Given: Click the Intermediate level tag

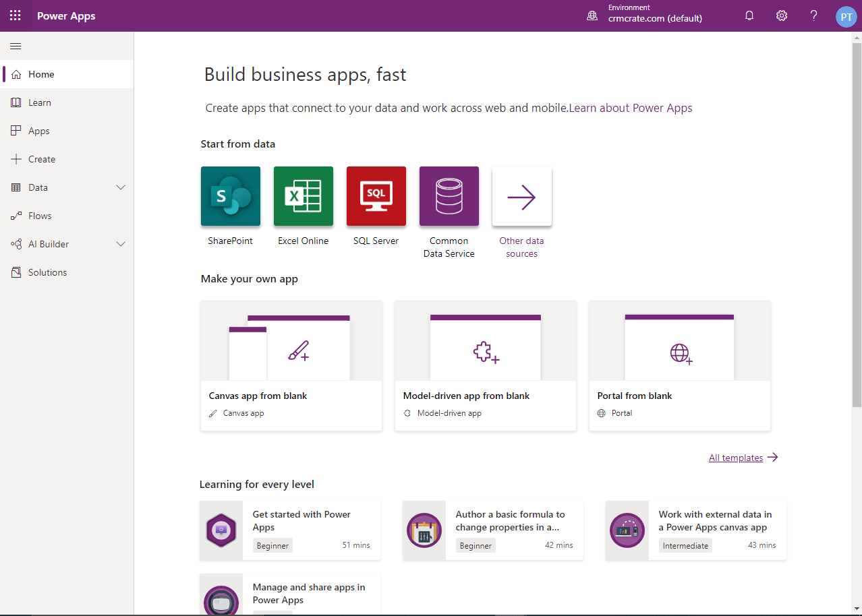Looking at the screenshot, I should pos(685,546).
